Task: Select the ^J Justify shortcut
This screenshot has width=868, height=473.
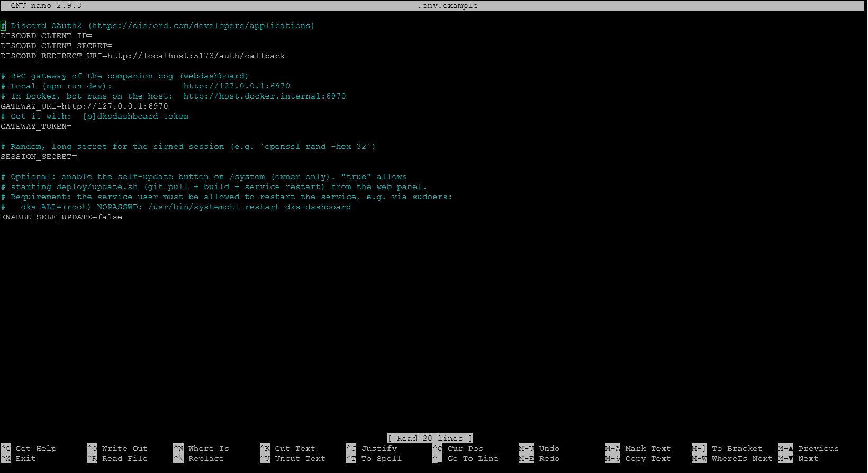Action: (x=372, y=449)
